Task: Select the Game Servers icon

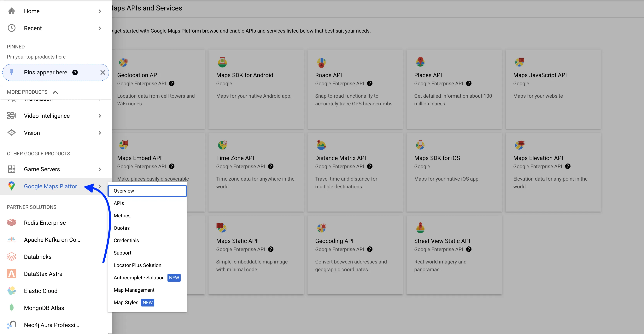Action: pyautogui.click(x=11, y=169)
